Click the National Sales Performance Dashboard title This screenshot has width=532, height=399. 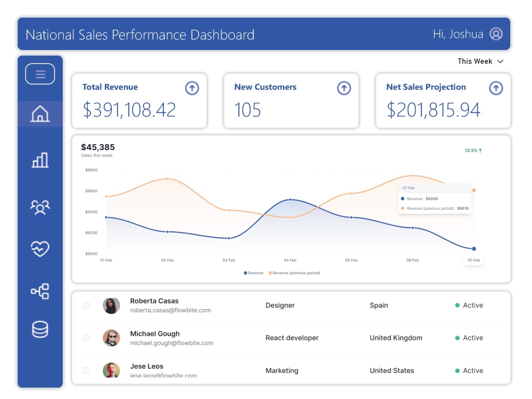pyautogui.click(x=139, y=35)
